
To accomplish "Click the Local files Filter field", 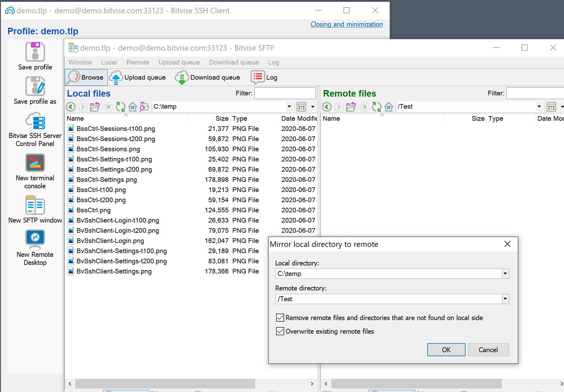I will pos(285,93).
